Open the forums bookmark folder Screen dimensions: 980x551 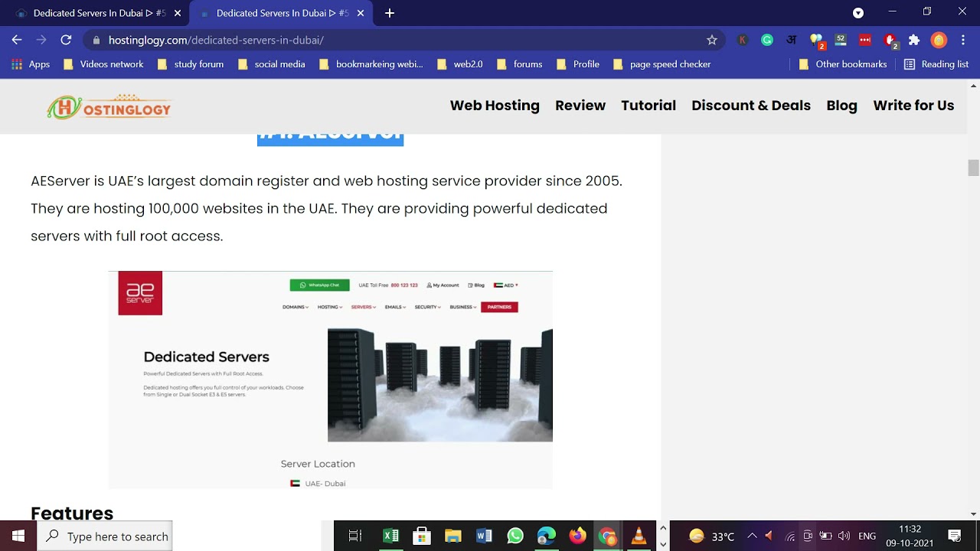click(519, 64)
